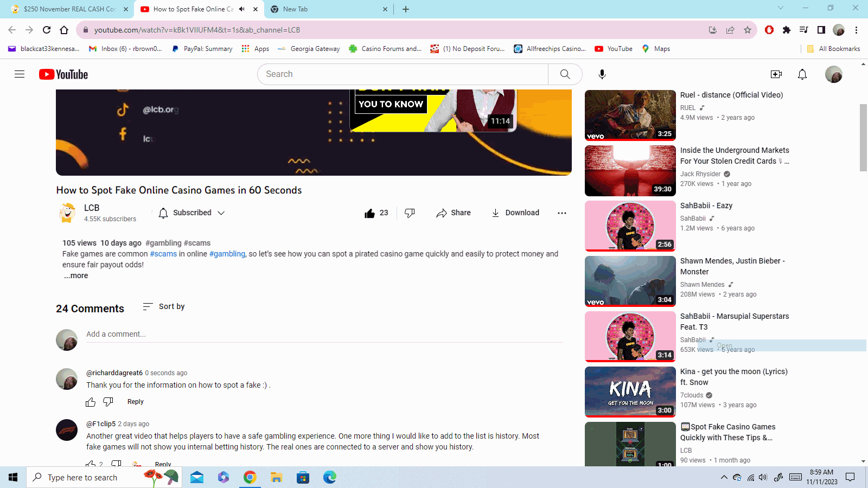Click the Add a comment field
This screenshot has width=868, height=488.
324,334
